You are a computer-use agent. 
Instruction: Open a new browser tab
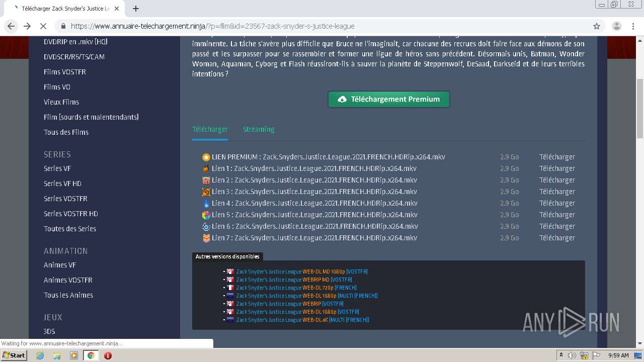click(x=136, y=9)
